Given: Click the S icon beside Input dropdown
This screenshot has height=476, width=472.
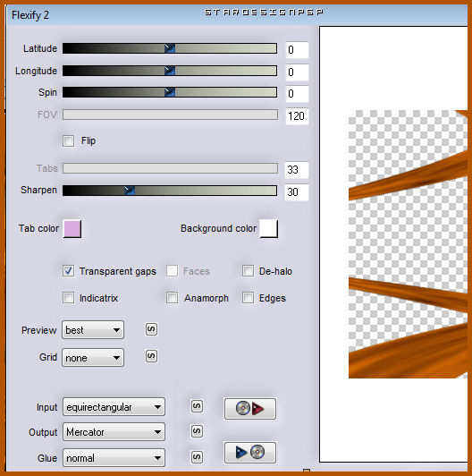Looking at the screenshot, I should point(197,406).
